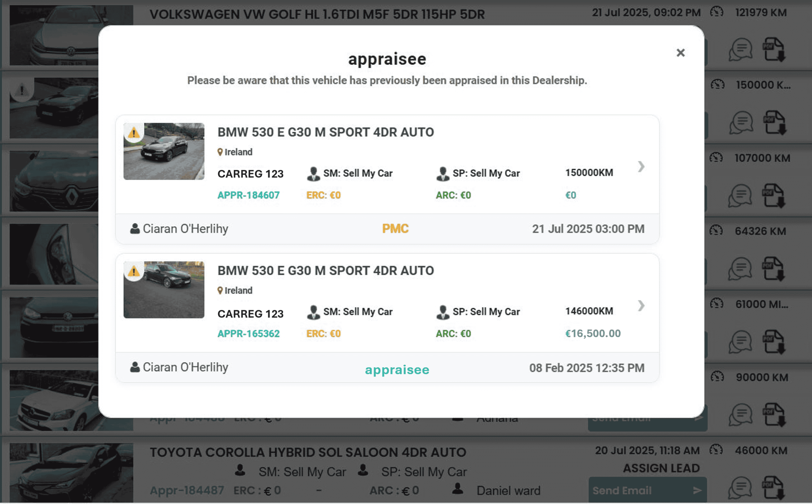Click APPR-165362 appraisal link
Screen dimensions: 812x504
click(248, 333)
